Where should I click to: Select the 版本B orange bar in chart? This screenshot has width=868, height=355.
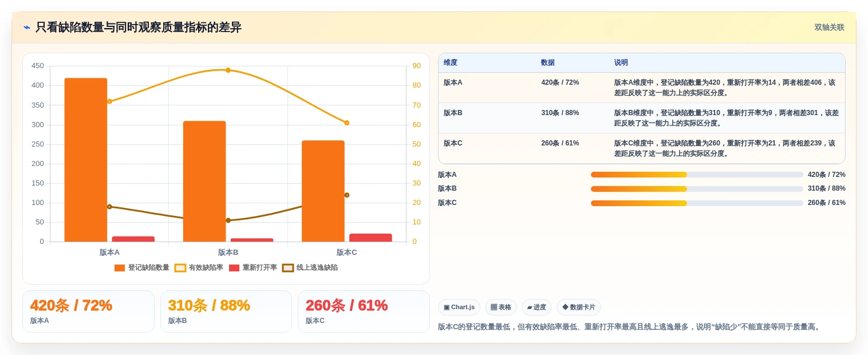pyautogui.click(x=204, y=181)
